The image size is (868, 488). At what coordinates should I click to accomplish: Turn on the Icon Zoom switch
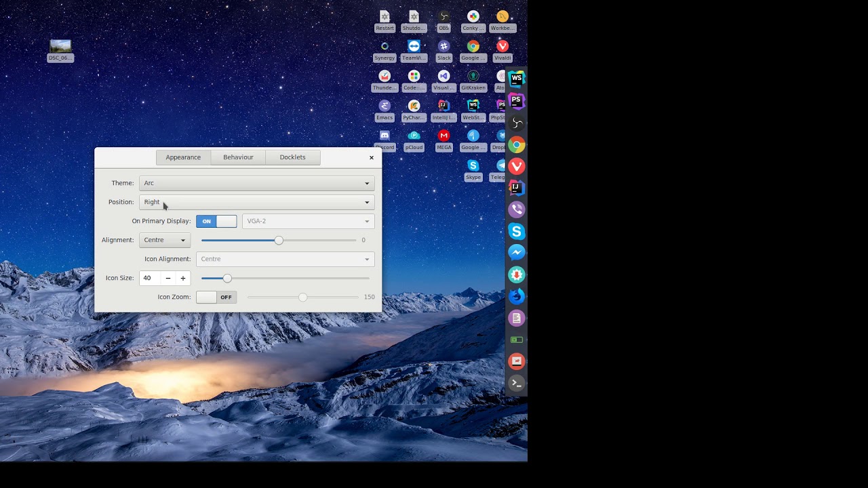216,297
